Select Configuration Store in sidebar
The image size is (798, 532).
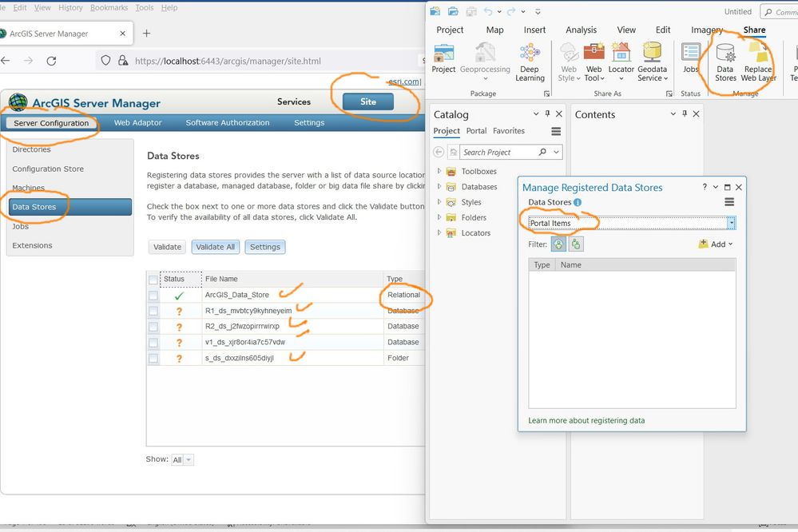pos(48,169)
